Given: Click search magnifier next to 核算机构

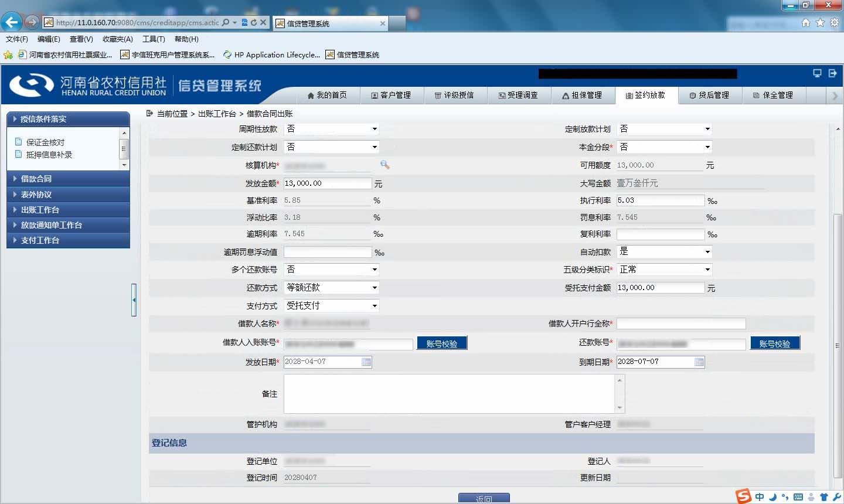Looking at the screenshot, I should (384, 165).
